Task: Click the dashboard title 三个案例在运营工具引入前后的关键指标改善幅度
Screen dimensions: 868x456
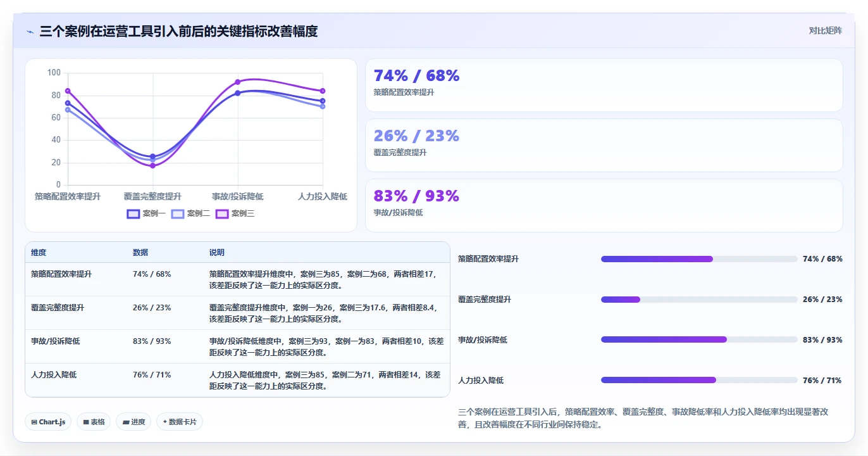Action: [178, 31]
